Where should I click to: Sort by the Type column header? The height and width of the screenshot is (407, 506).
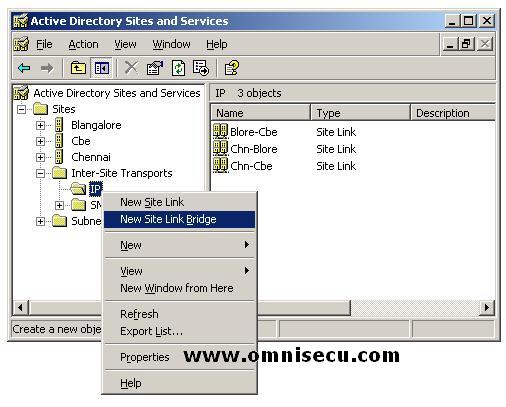click(x=361, y=113)
